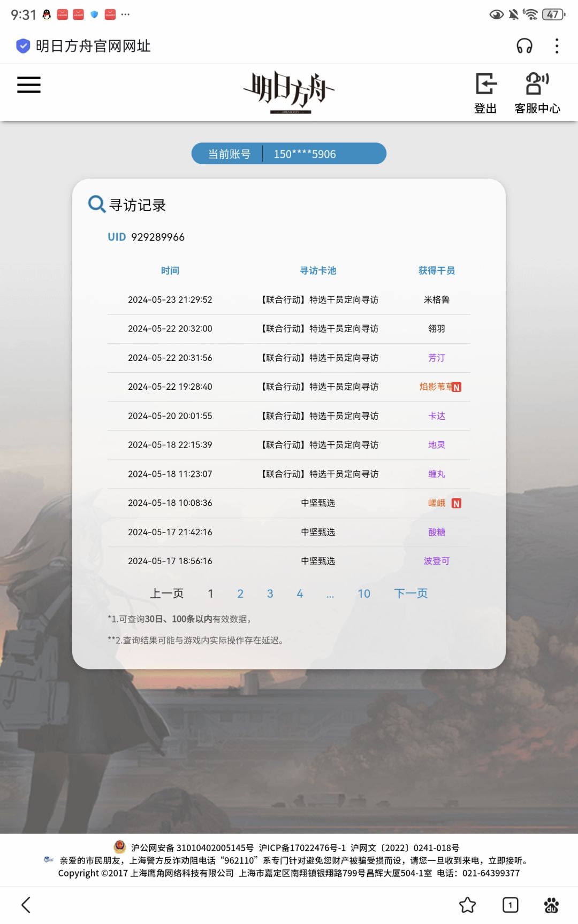Go to page 4 of records
This screenshot has height=924, width=578.
(x=300, y=594)
